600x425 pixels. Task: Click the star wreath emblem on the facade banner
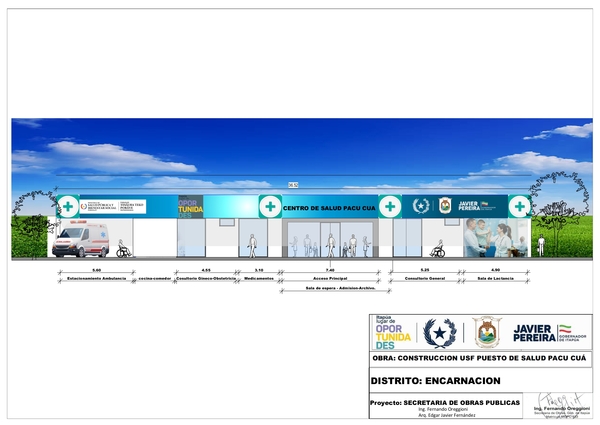coord(421,206)
